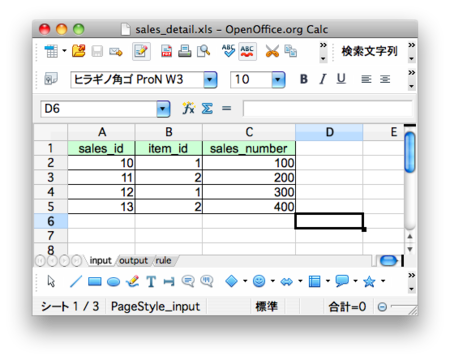Switch to the input sheet tab
Viewport: 450px width, 360px height.
tap(100, 260)
